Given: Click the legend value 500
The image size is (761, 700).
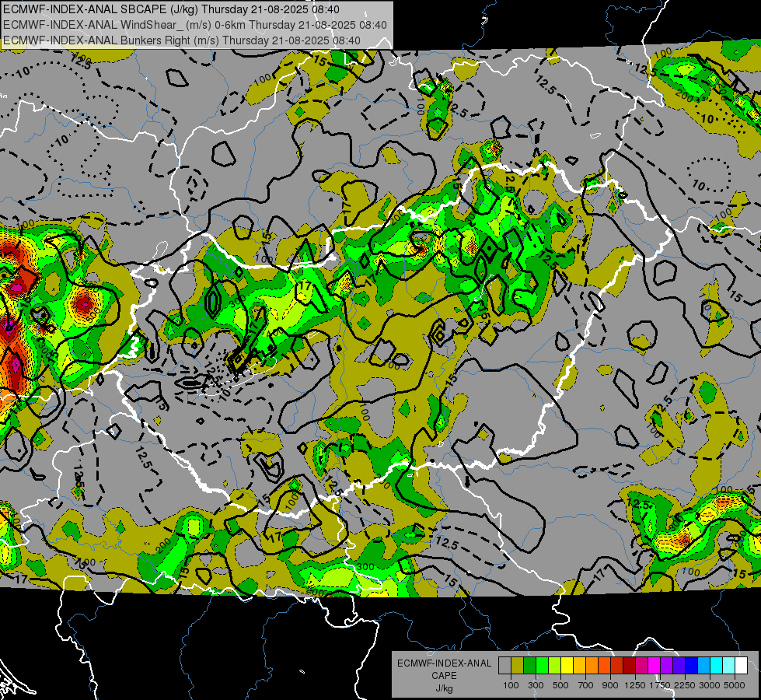Looking at the screenshot, I should [560, 685].
